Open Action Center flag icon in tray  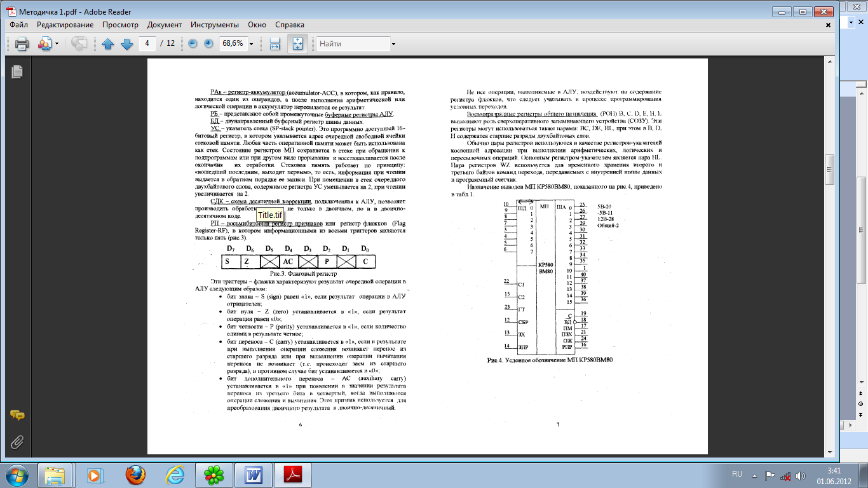(770, 475)
